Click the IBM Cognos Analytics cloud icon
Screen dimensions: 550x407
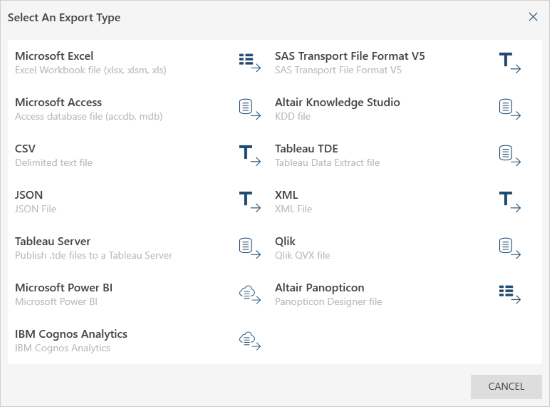250,341
